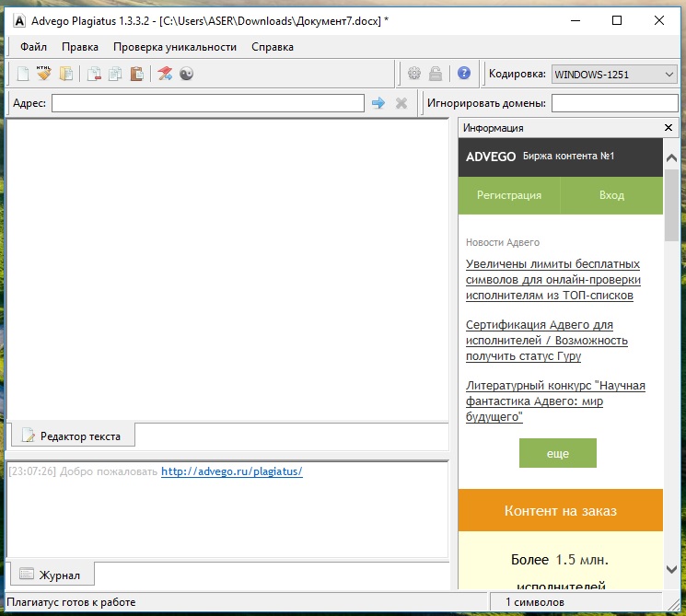
Task: Open the Правка menu
Action: (80, 47)
